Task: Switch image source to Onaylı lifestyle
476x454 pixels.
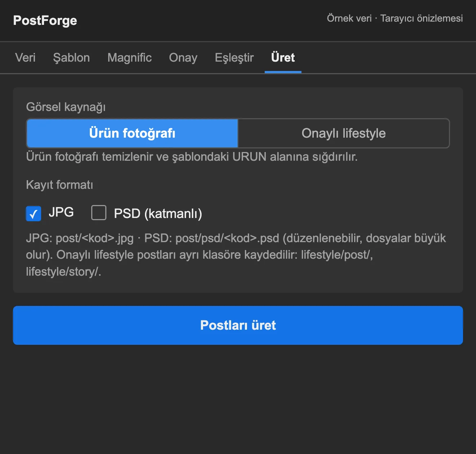Action: (x=344, y=133)
